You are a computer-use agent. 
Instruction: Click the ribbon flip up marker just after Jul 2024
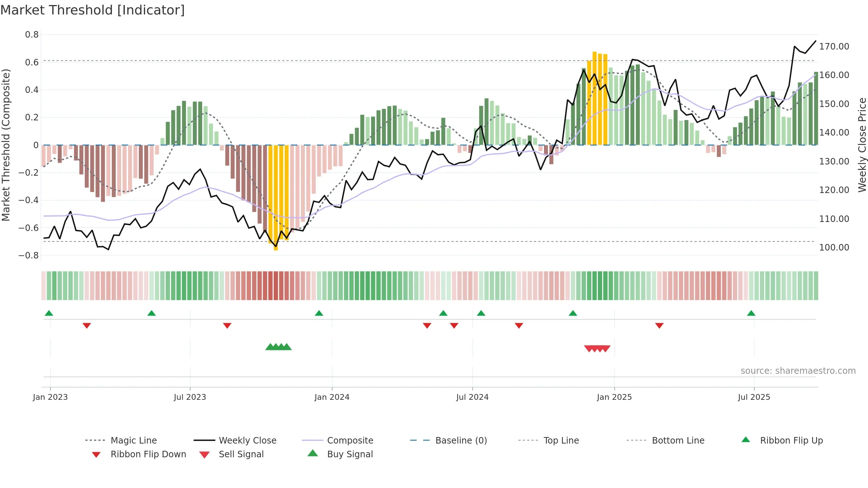click(x=481, y=313)
